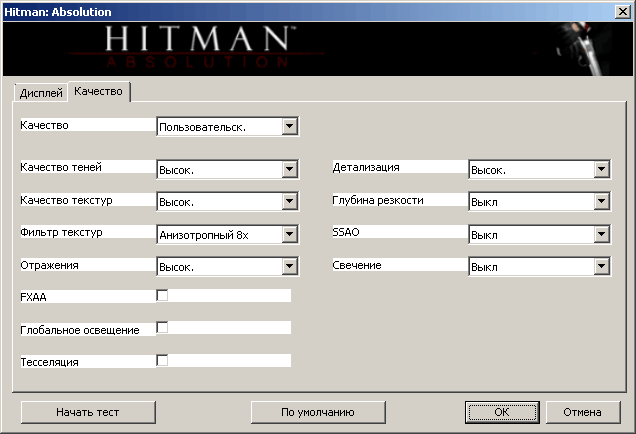Image resolution: width=636 pixels, height=434 pixels.
Task: Reset settings with По умолчанию button
Action: click(x=318, y=413)
